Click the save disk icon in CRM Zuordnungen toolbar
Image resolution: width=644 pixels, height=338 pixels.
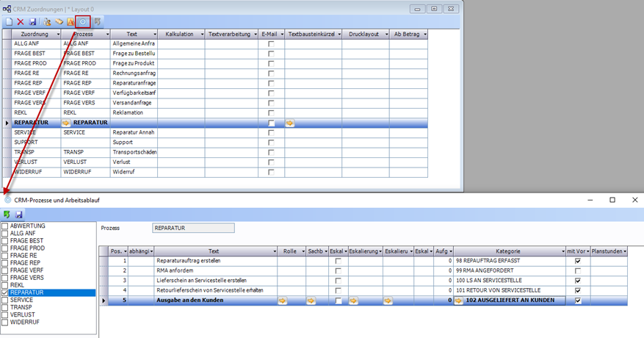[32, 22]
